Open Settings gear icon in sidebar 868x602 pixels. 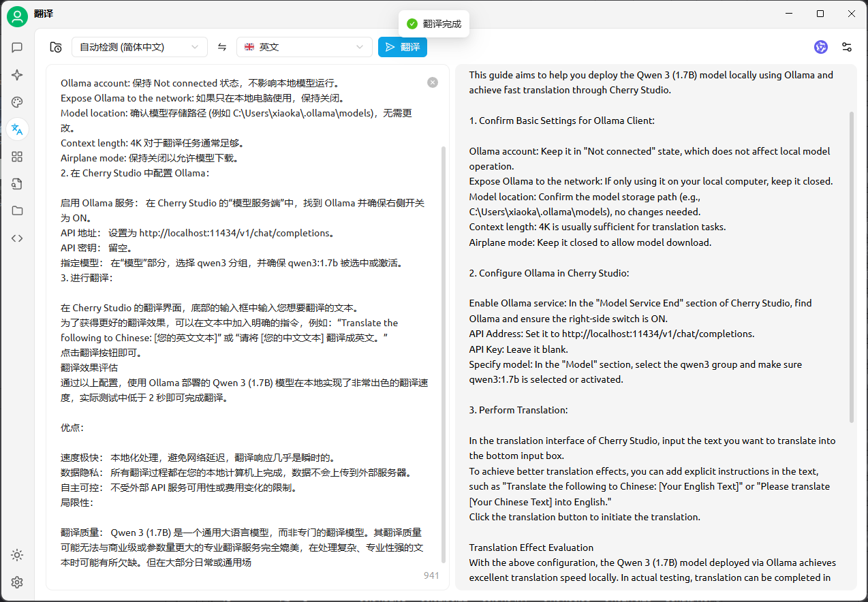(x=17, y=582)
